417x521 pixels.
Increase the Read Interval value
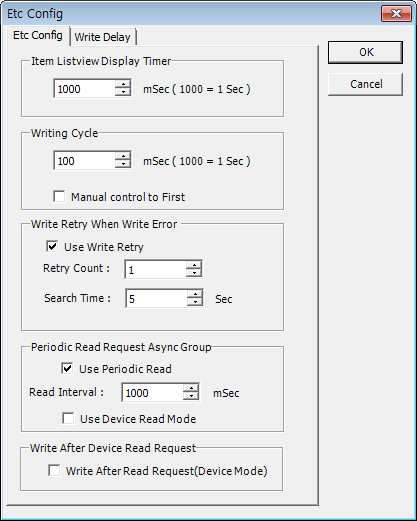tap(191, 388)
